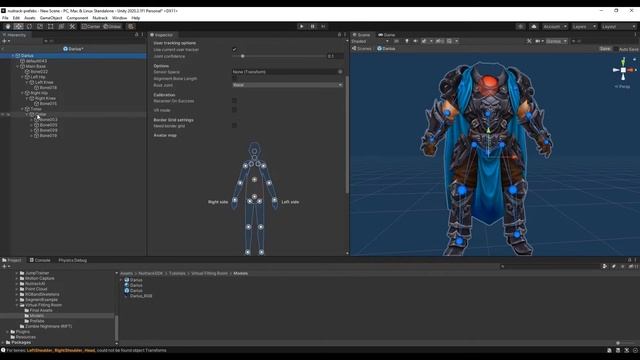Image resolution: width=640 pixels, height=360 pixels.
Task: Open the Gizmos dropdown
Action: pyautogui.click(x=556, y=41)
